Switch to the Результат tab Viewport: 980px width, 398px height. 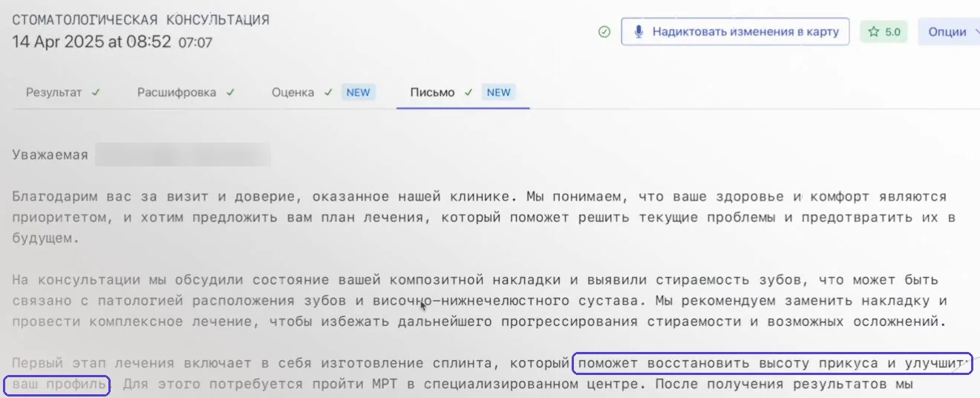(x=63, y=93)
